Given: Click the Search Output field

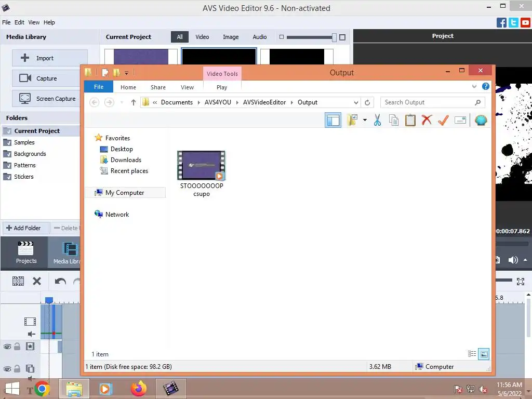Looking at the screenshot, I should (x=432, y=102).
